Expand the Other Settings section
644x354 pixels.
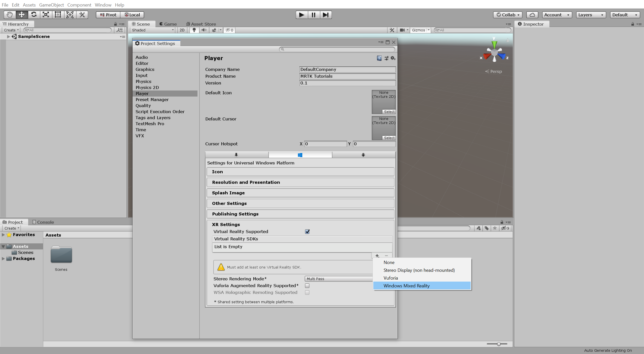point(300,203)
